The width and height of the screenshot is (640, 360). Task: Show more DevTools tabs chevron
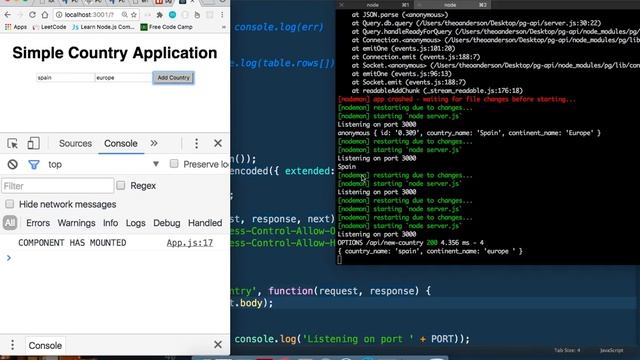[x=154, y=143]
